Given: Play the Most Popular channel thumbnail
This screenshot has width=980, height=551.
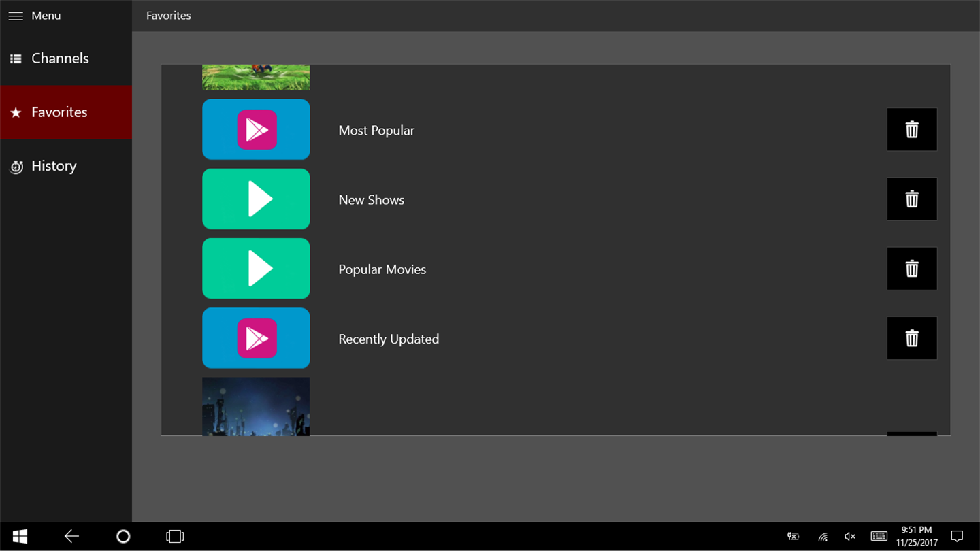Looking at the screenshot, I should 256,129.
